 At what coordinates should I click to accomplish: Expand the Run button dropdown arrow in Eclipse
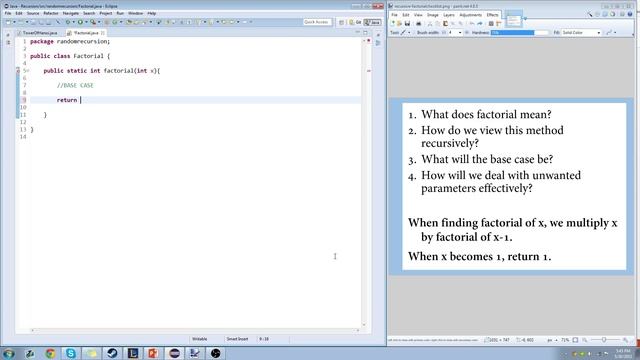(87, 22)
